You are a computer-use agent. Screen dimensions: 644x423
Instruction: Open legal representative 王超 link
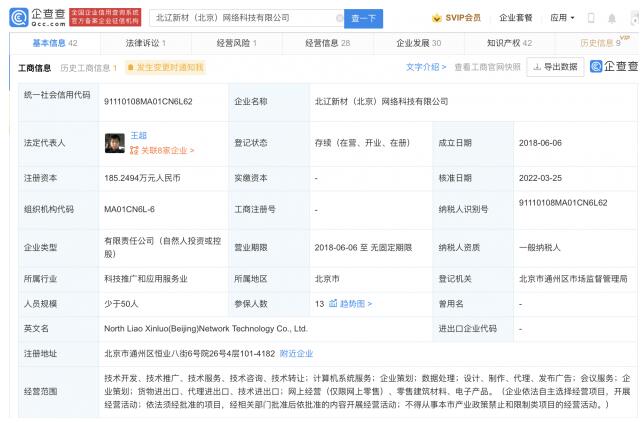click(138, 136)
